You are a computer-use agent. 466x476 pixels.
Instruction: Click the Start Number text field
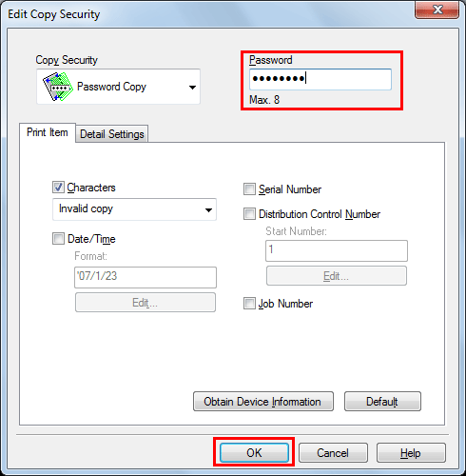tap(337, 250)
